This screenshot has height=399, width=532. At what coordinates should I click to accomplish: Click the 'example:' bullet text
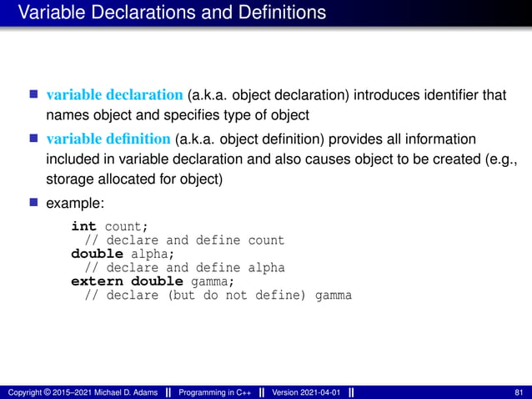pyautogui.click(x=75, y=204)
